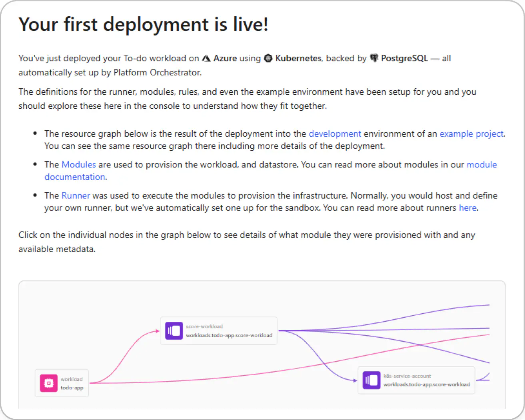This screenshot has width=525, height=420.
Task: Click the k8s-service-account node title text
Action: click(407, 376)
